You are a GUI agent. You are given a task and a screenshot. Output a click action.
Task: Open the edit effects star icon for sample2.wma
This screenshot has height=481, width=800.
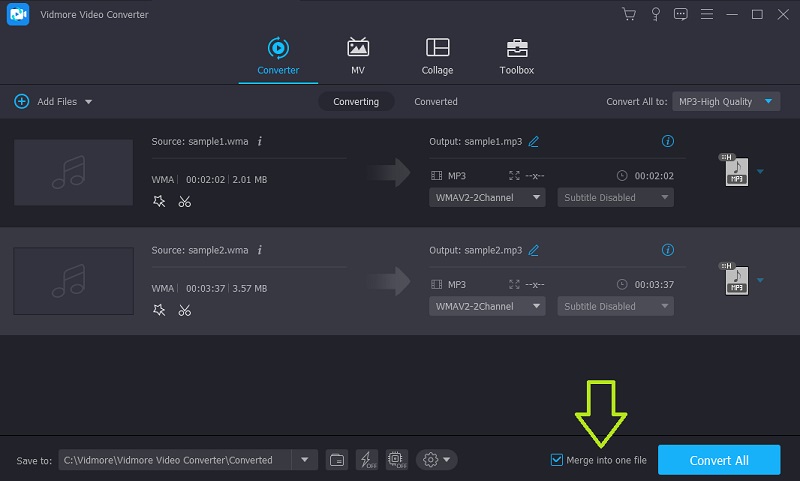(x=159, y=310)
